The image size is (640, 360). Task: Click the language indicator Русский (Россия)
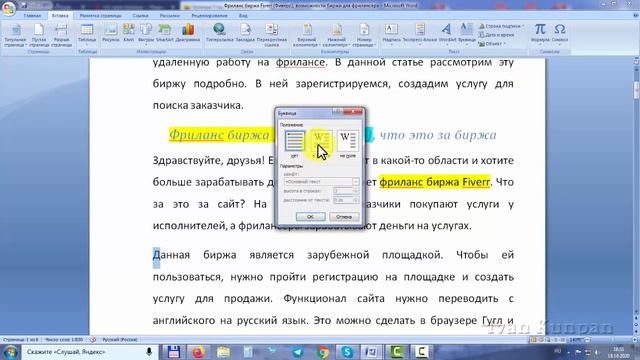(120, 340)
